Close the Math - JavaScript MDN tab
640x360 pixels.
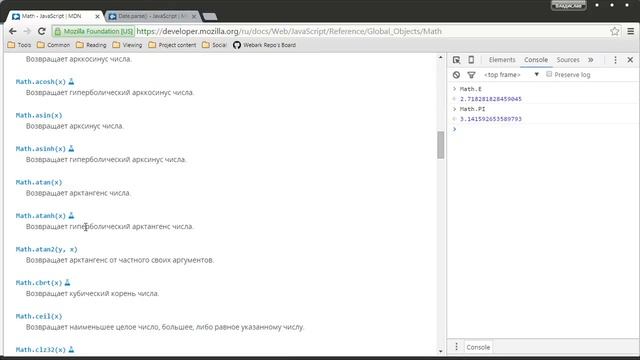[x=97, y=17]
